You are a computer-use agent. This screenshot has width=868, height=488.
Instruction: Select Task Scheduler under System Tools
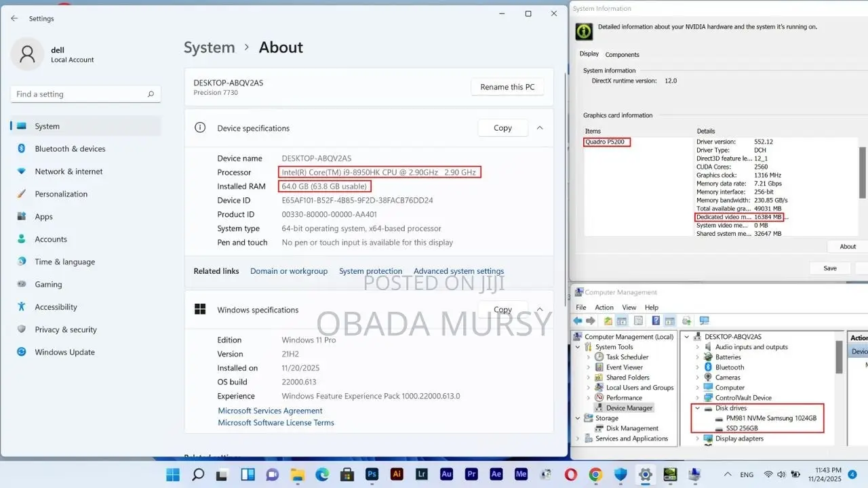coord(627,357)
